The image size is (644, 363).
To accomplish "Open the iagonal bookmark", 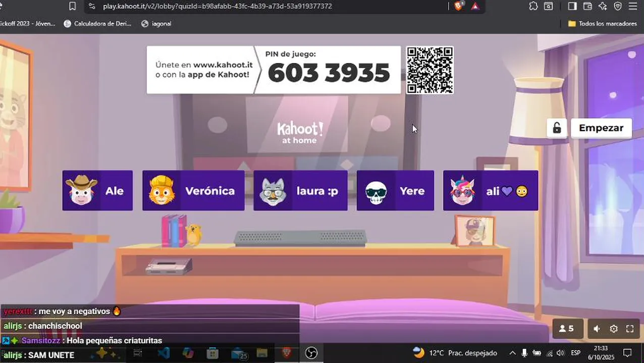I will pyautogui.click(x=156, y=24).
